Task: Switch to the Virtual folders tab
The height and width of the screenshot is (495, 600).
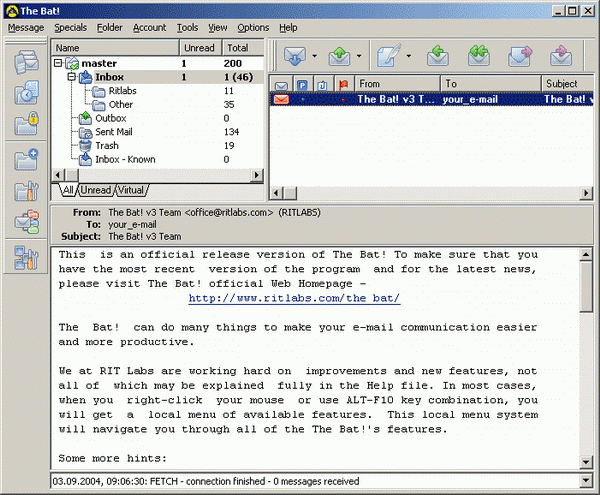Action: [x=131, y=190]
